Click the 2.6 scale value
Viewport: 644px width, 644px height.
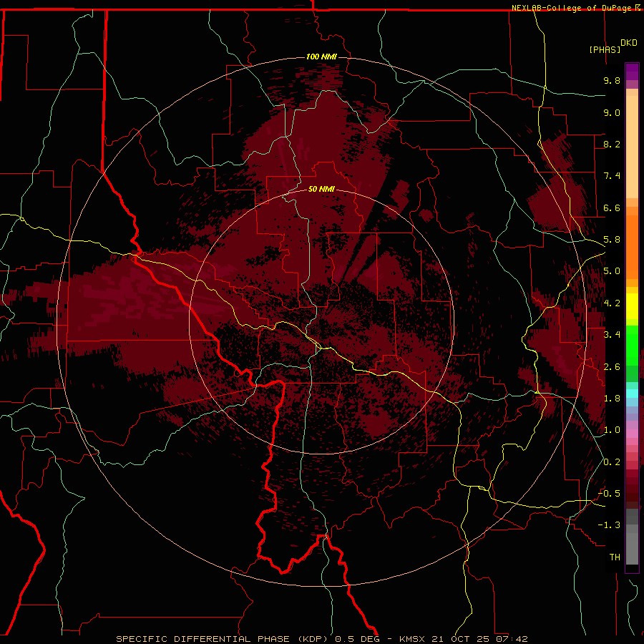(x=612, y=367)
